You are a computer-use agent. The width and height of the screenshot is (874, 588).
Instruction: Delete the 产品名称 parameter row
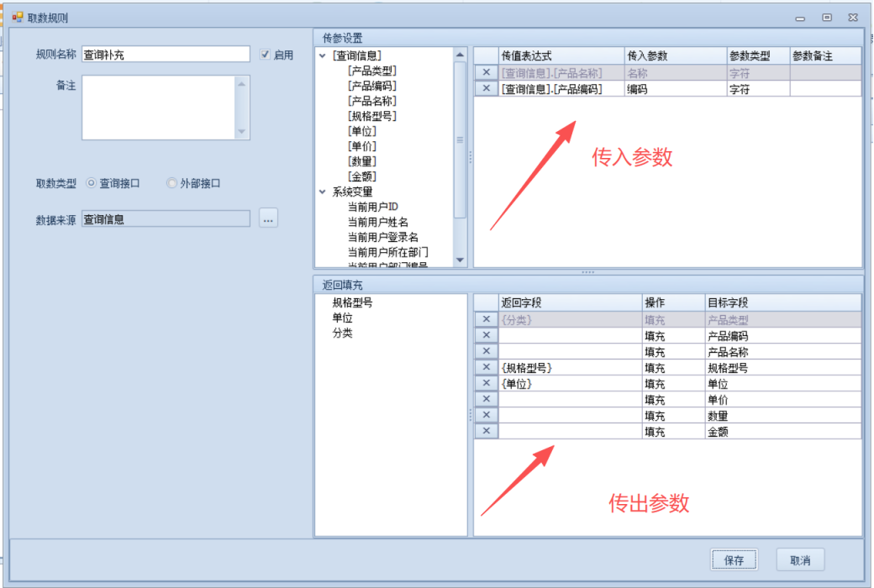[486, 73]
